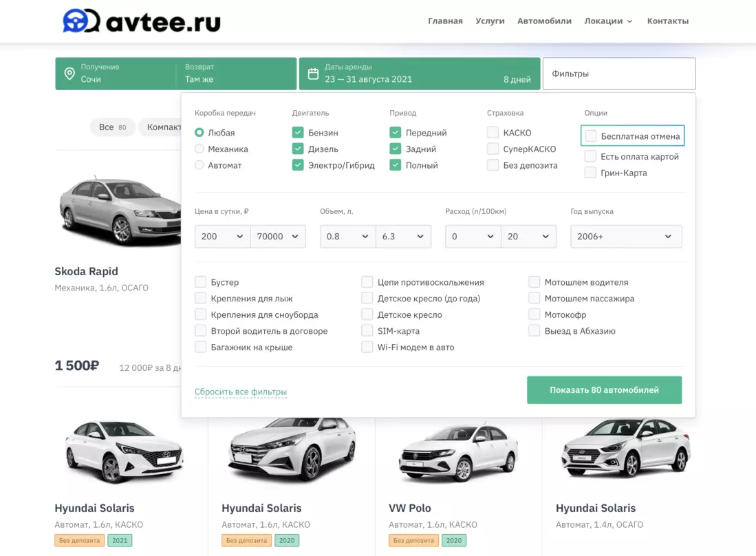Click the avtee.ru steering wheel logo
Image resolution: width=756 pixels, height=556 pixels.
(81, 21)
